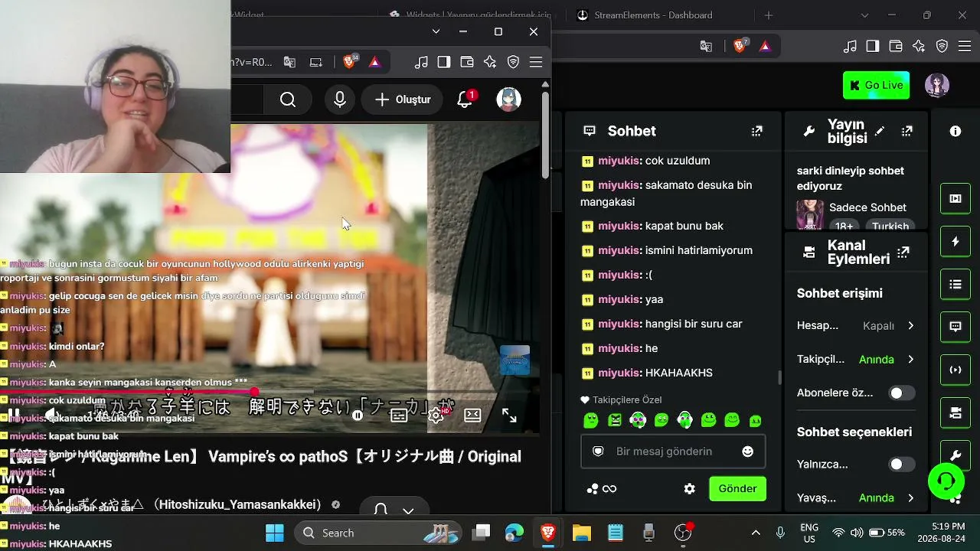Switch the video to theater mode
Screen dimensions: 980x551
click(472, 415)
